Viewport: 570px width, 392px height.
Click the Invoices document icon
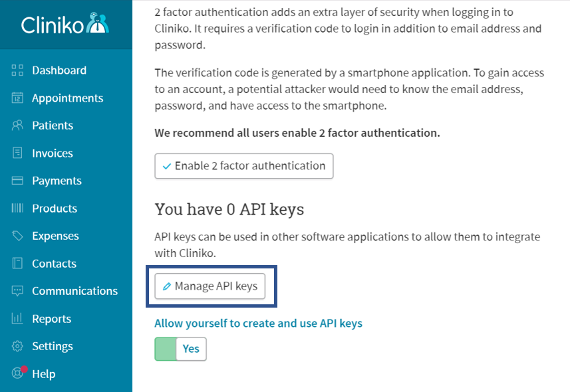point(18,153)
